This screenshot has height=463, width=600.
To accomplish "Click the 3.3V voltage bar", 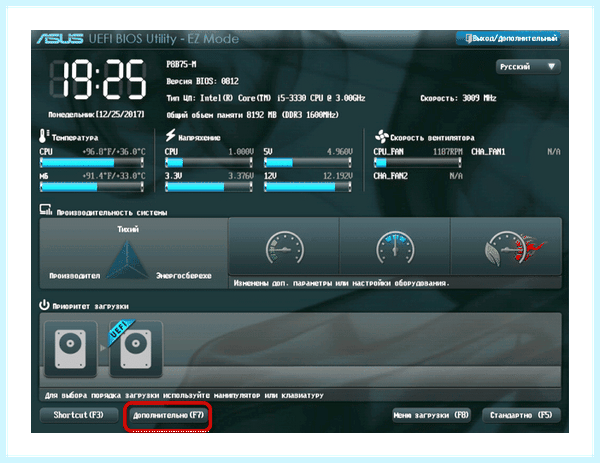I will coord(209,187).
